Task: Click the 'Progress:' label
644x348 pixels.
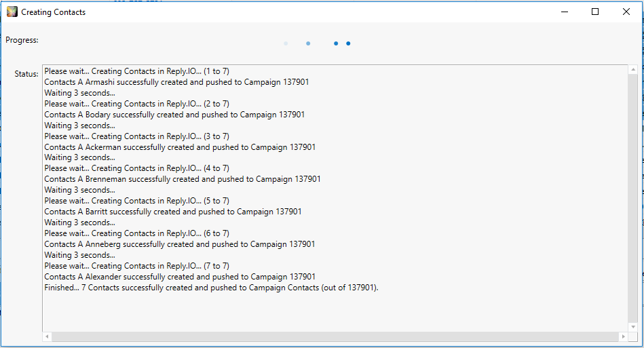Action: [22, 40]
